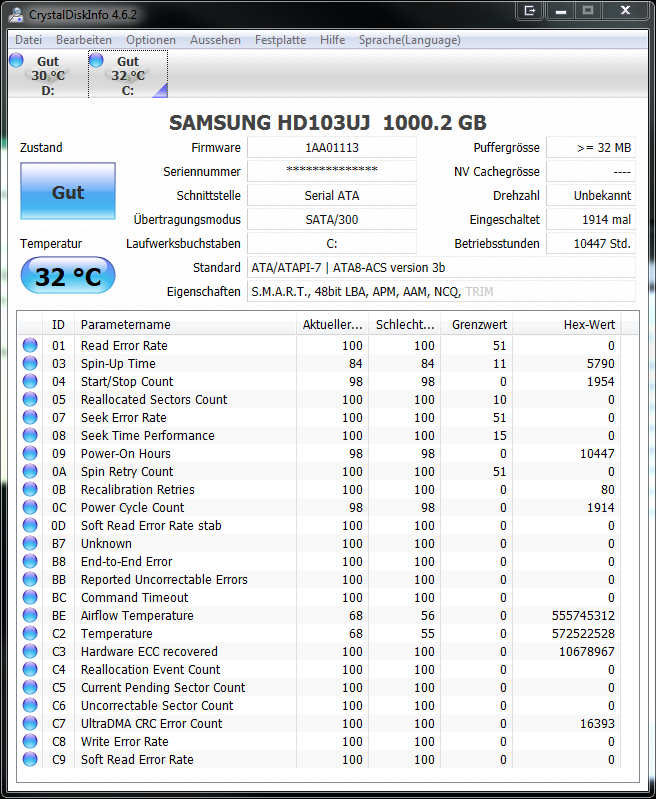This screenshot has width=656, height=799.
Task: Click the Übertragungsmodus field SATA/300
Action: pyautogui.click(x=332, y=220)
